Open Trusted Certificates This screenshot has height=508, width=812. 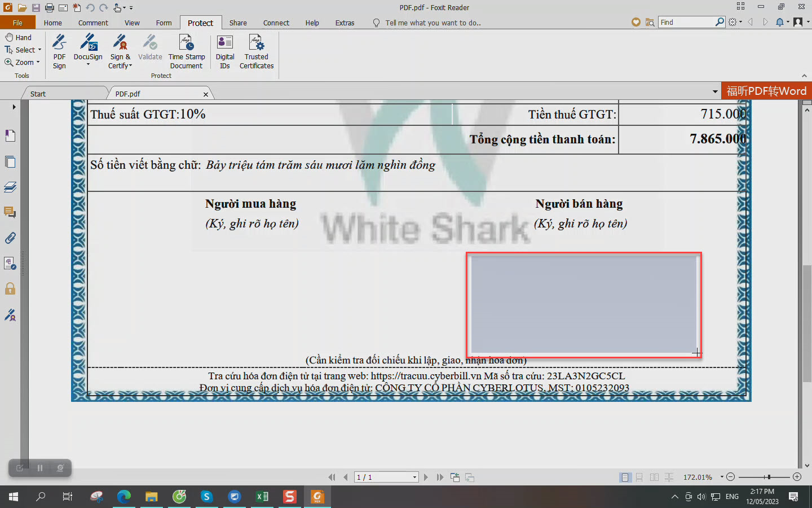pos(256,51)
